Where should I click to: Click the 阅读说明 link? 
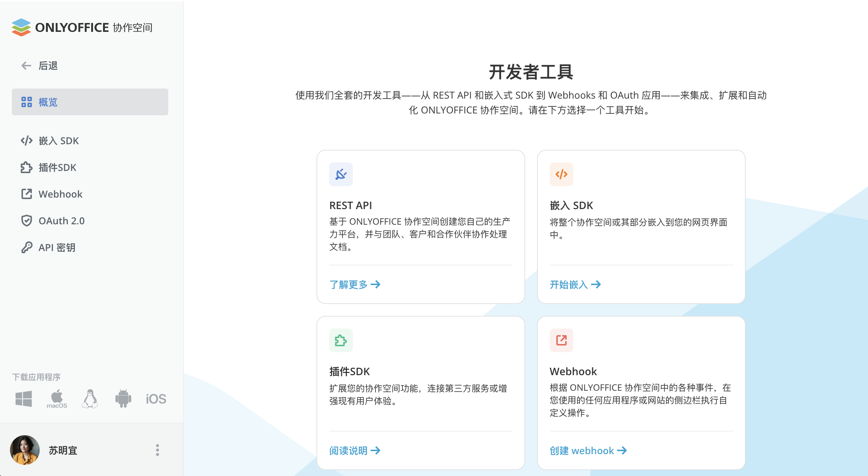[x=348, y=450]
